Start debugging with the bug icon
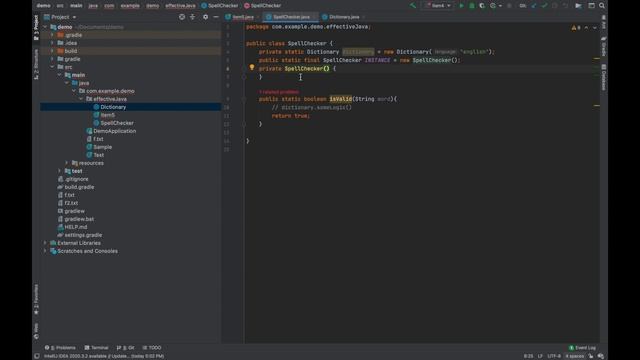This screenshot has width=640, height=360. 472,6
